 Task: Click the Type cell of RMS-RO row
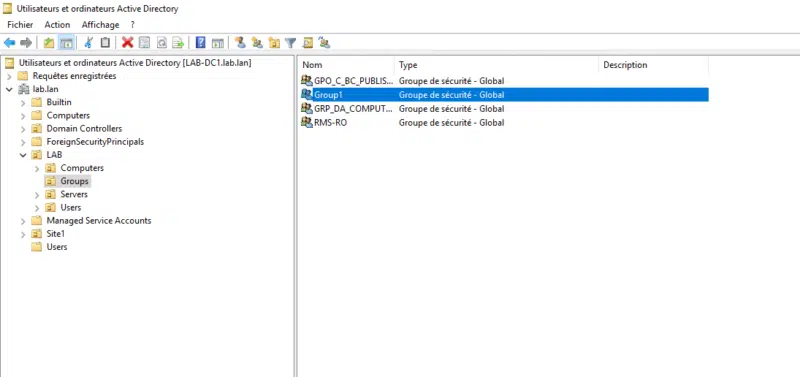[452, 122]
